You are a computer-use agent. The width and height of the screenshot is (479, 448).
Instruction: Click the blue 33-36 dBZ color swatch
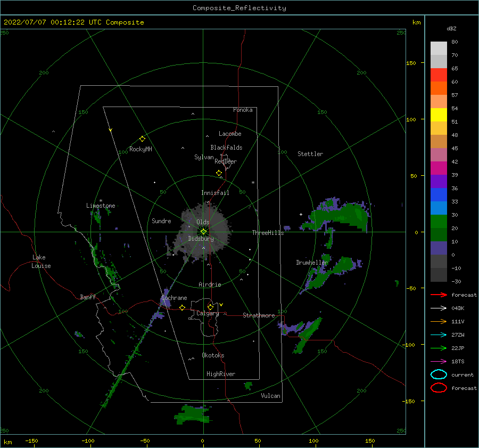(x=439, y=195)
